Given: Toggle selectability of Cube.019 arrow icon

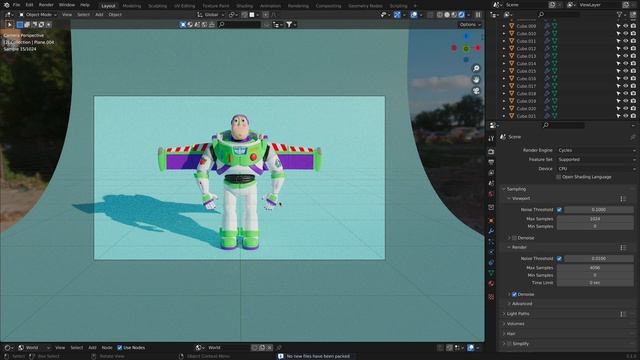Looking at the screenshot, I should coord(618,101).
